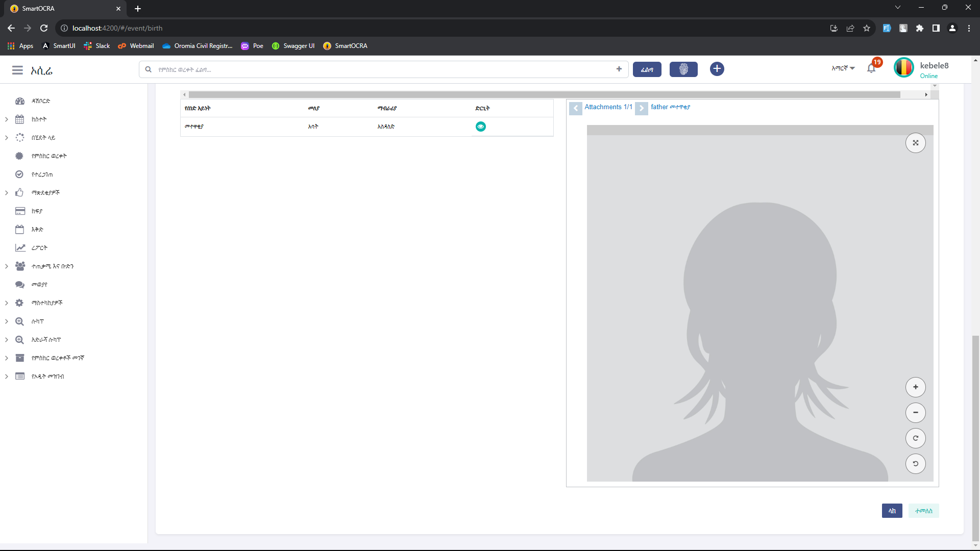Open the የተረጋገጠ check-circle icon

(x=20, y=174)
